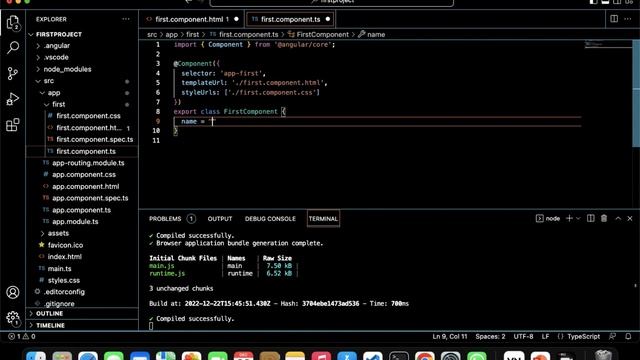Open first.component.css in explorer

click(88, 116)
